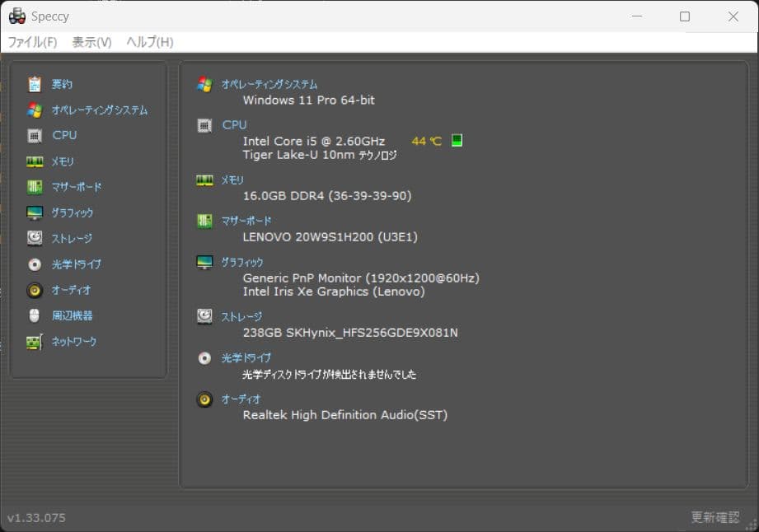This screenshot has height=532, width=759.
Task: Click the CPU icon in the summary panel
Action: pyautogui.click(x=204, y=125)
